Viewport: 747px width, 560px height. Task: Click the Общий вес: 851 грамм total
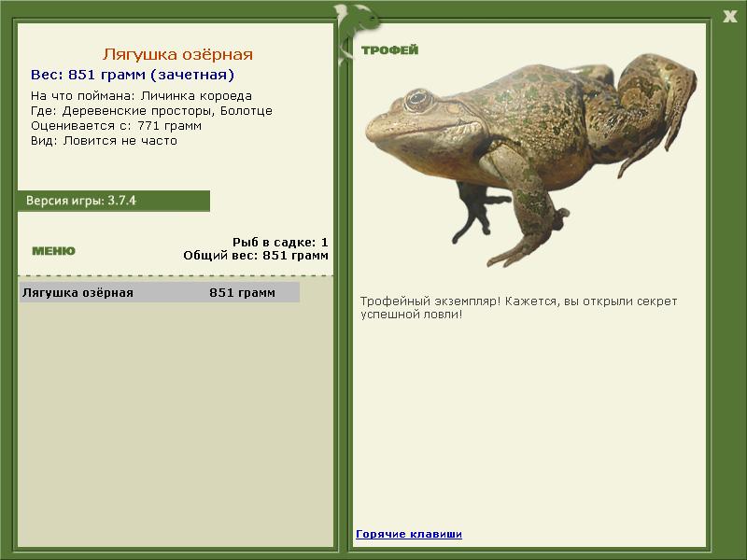256,255
